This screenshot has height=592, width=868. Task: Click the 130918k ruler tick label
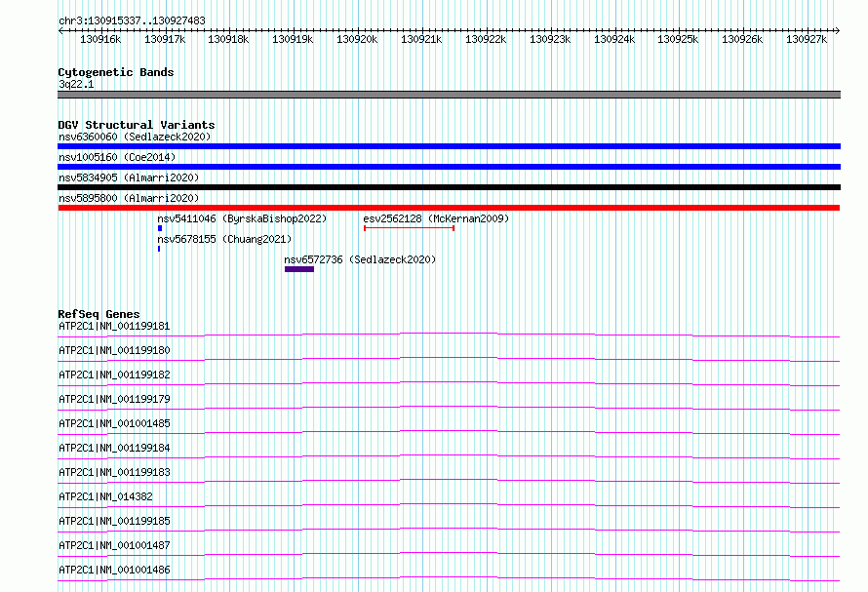[x=228, y=39]
